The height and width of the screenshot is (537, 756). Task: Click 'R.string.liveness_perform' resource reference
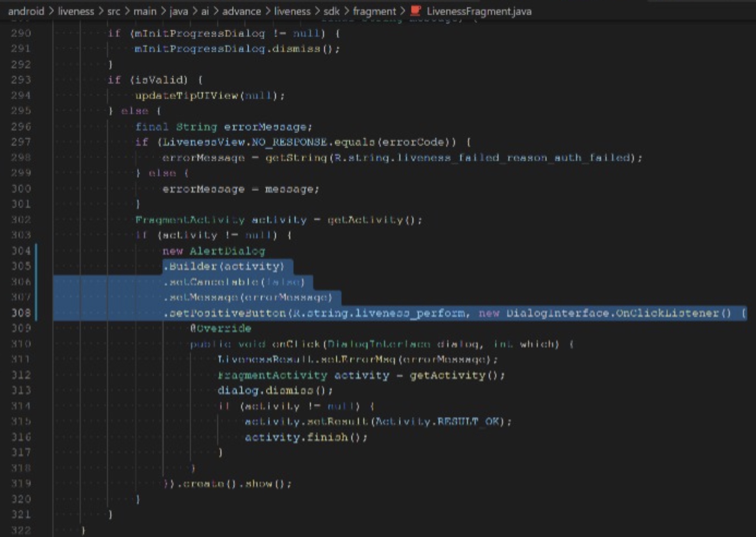click(379, 313)
